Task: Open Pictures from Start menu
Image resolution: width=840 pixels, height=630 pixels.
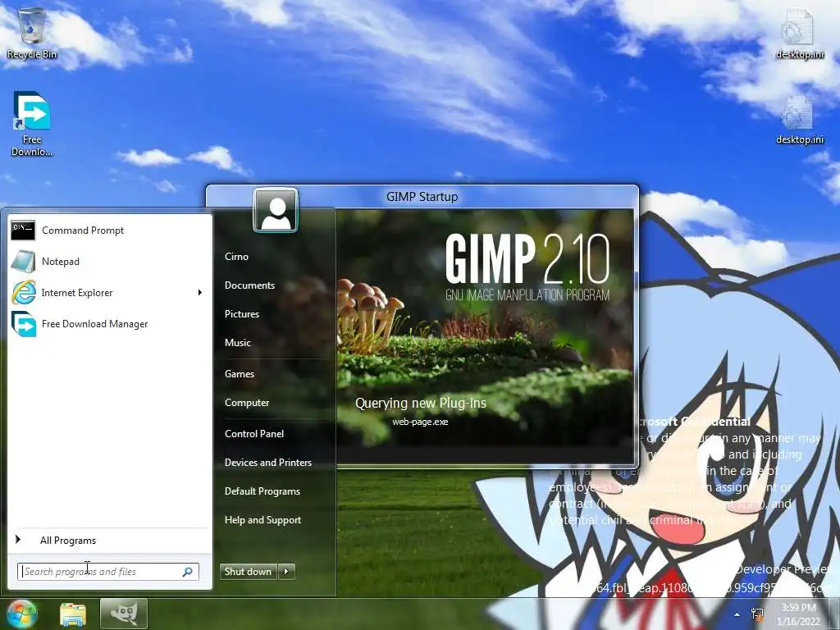Action: pyautogui.click(x=242, y=314)
